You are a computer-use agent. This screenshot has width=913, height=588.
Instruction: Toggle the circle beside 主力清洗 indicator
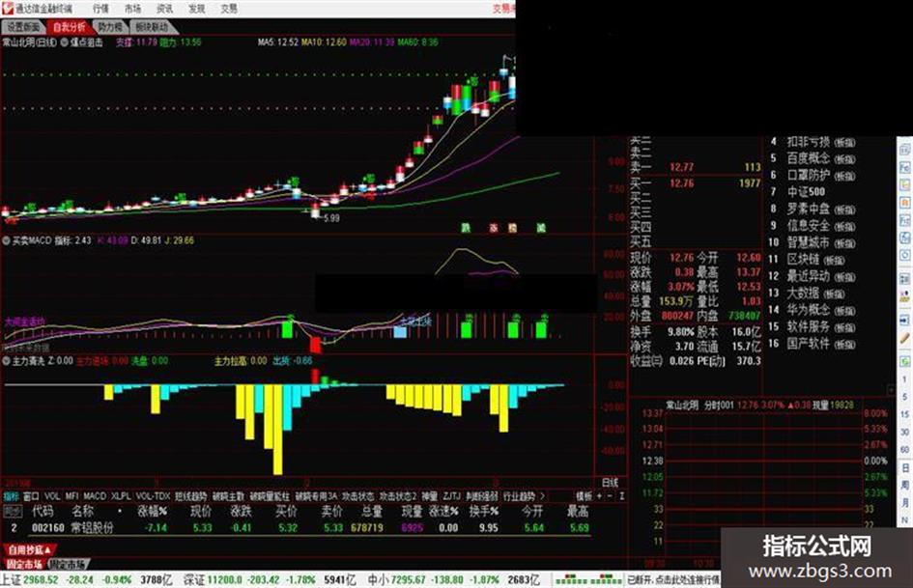pyautogui.click(x=7, y=361)
